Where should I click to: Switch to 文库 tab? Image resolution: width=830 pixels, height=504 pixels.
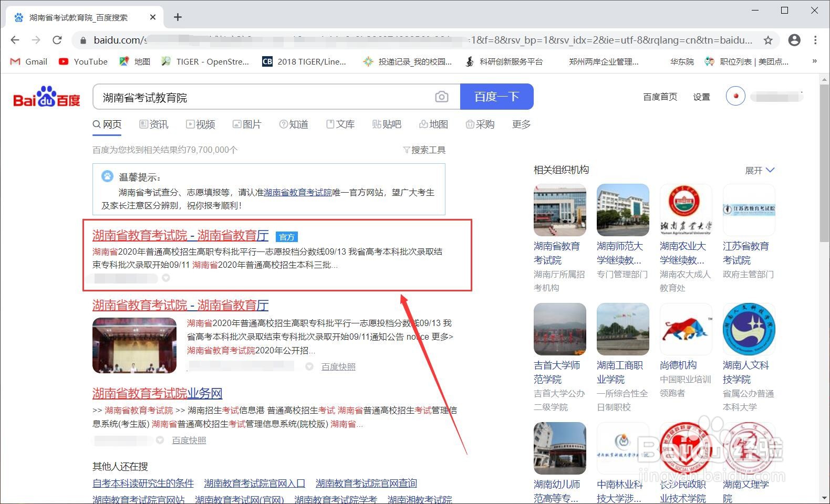point(340,124)
